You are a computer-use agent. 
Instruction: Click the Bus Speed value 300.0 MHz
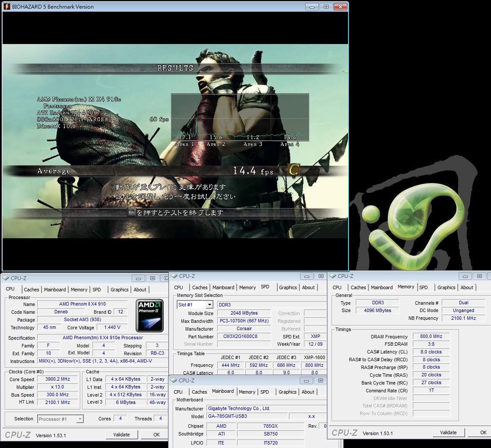[x=57, y=395]
